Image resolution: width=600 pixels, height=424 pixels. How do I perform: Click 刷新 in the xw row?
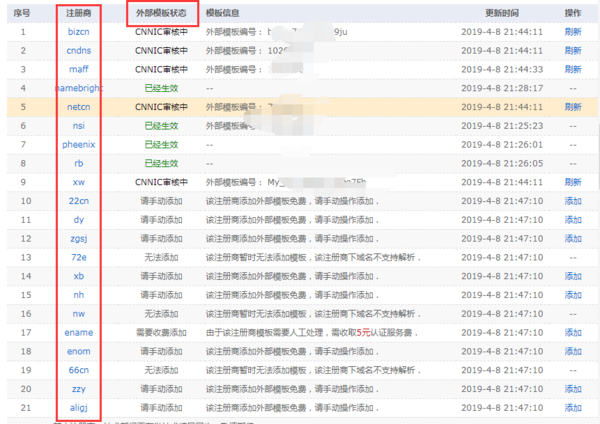point(573,182)
